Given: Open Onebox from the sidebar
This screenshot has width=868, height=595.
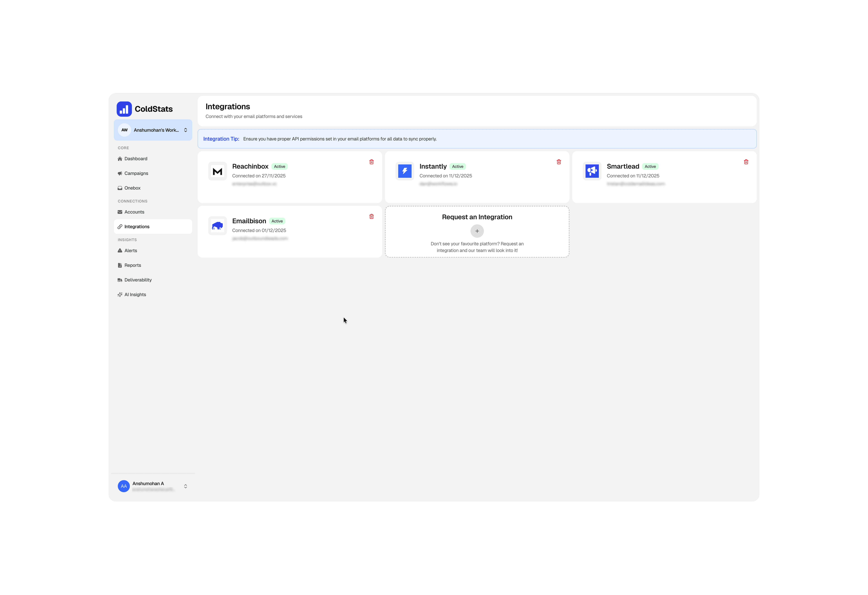Looking at the screenshot, I should 132,188.
